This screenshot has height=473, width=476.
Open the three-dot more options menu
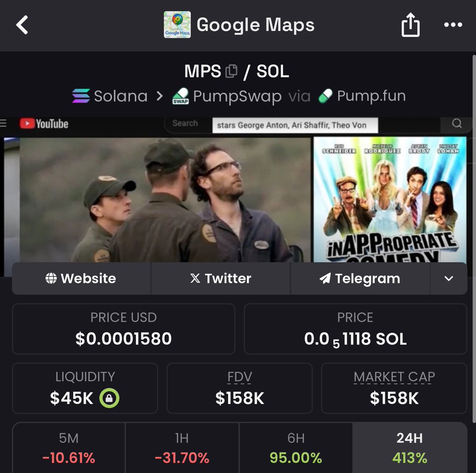(453, 25)
